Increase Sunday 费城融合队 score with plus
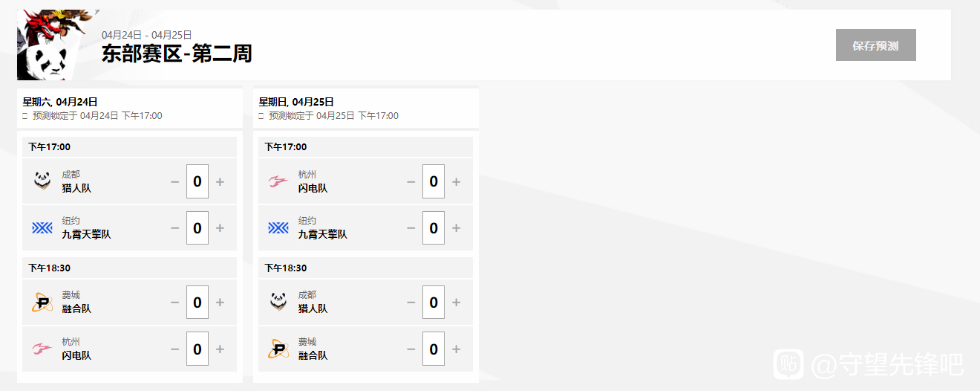 click(456, 349)
